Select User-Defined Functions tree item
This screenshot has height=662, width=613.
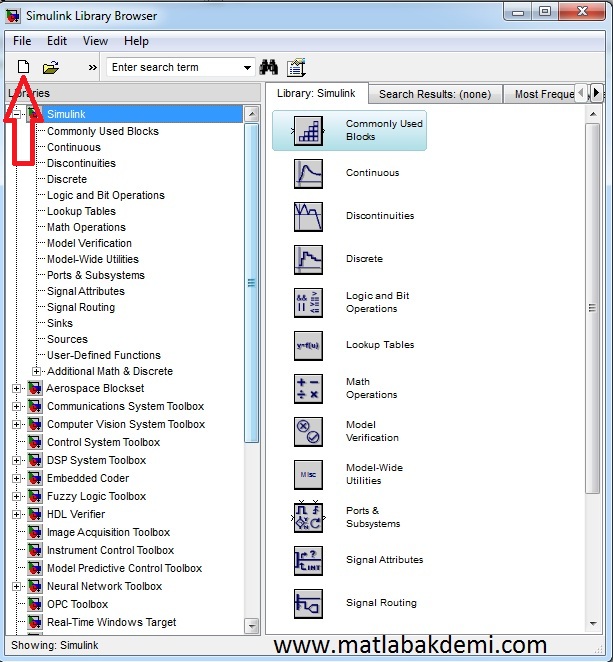(104, 355)
